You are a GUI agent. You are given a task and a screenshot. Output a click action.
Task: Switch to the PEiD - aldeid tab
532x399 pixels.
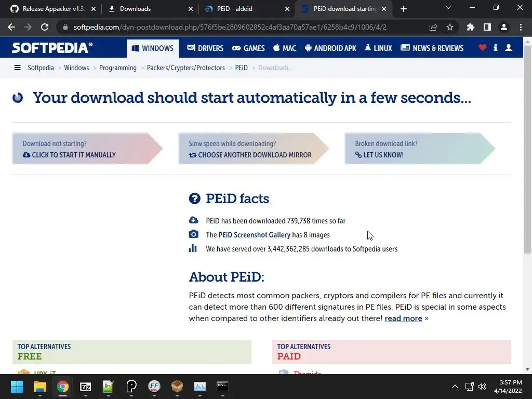tap(247, 9)
